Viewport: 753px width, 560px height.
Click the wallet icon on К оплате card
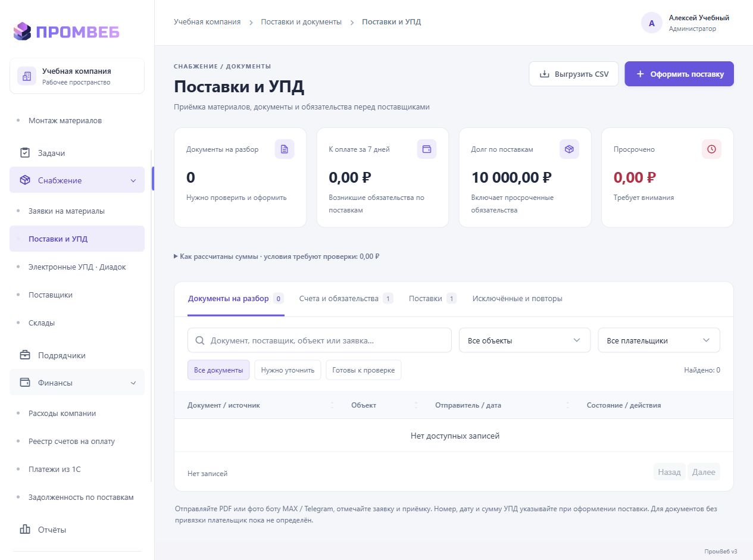click(427, 149)
